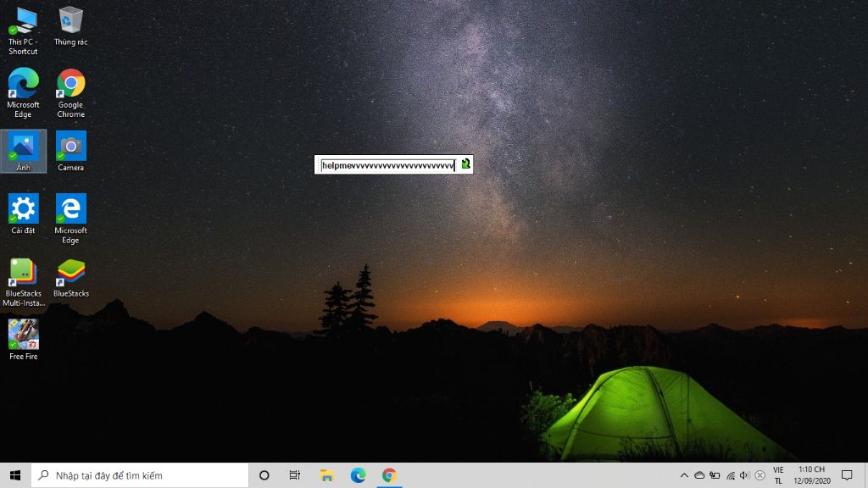Expand the hidden system tray icons chevron
The image size is (868, 488).
pyautogui.click(x=684, y=475)
